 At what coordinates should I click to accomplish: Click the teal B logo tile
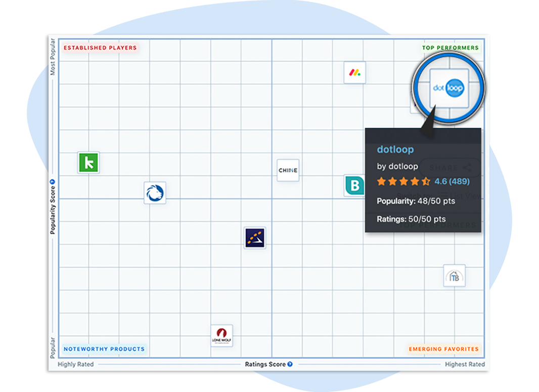(354, 185)
